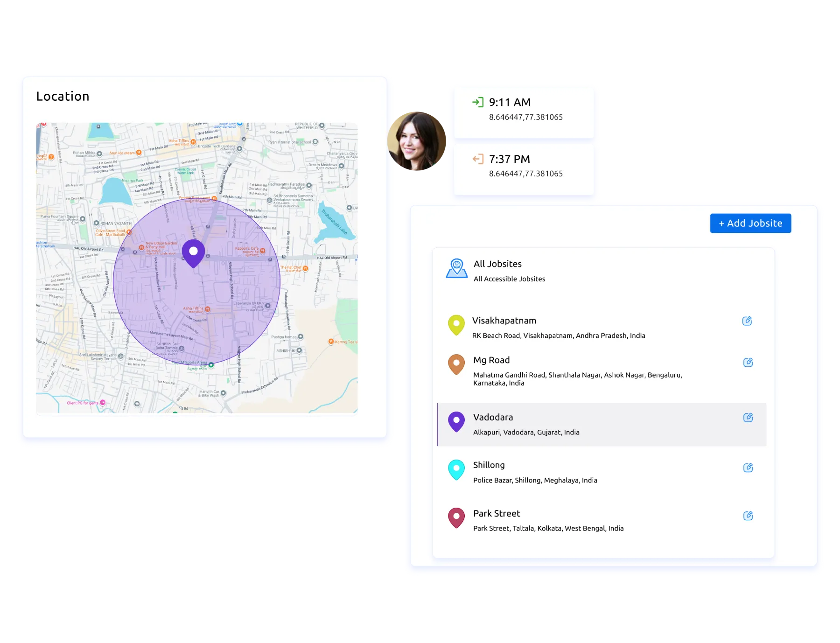Edit the Shillong jobsite entry

click(x=748, y=467)
